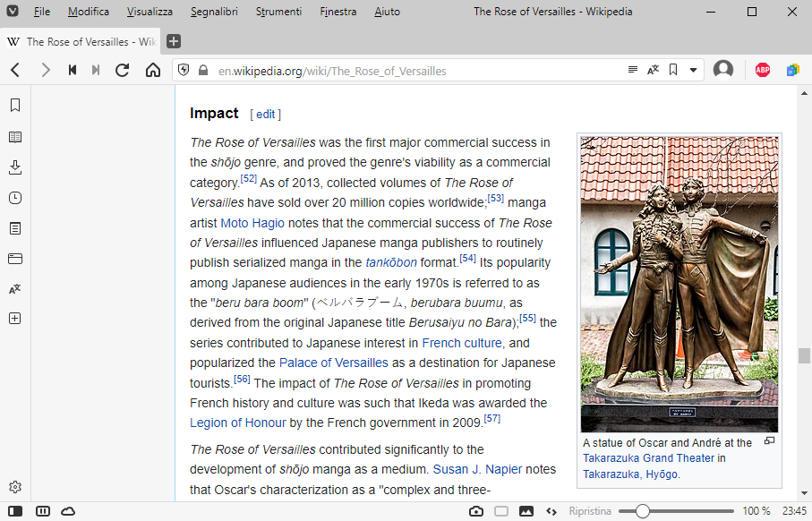Image resolution: width=812 pixels, height=521 pixels.
Task: Bookmark this page in address bar
Action: [x=673, y=70]
